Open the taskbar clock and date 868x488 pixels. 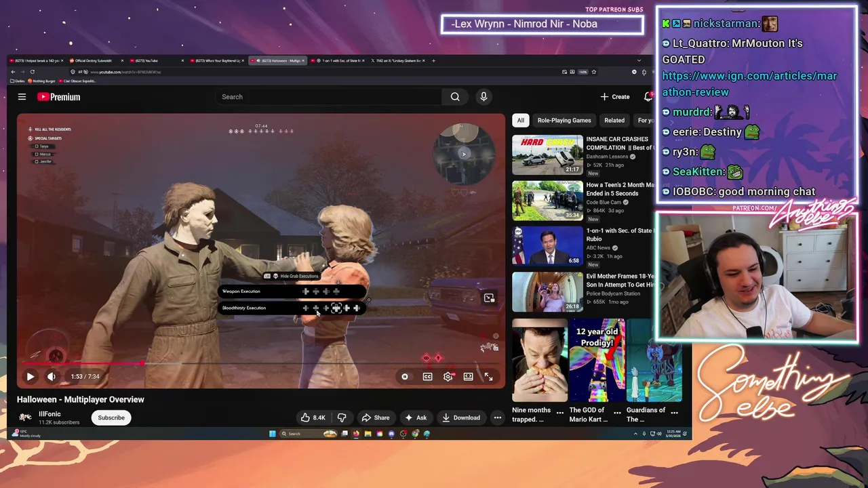tap(674, 434)
